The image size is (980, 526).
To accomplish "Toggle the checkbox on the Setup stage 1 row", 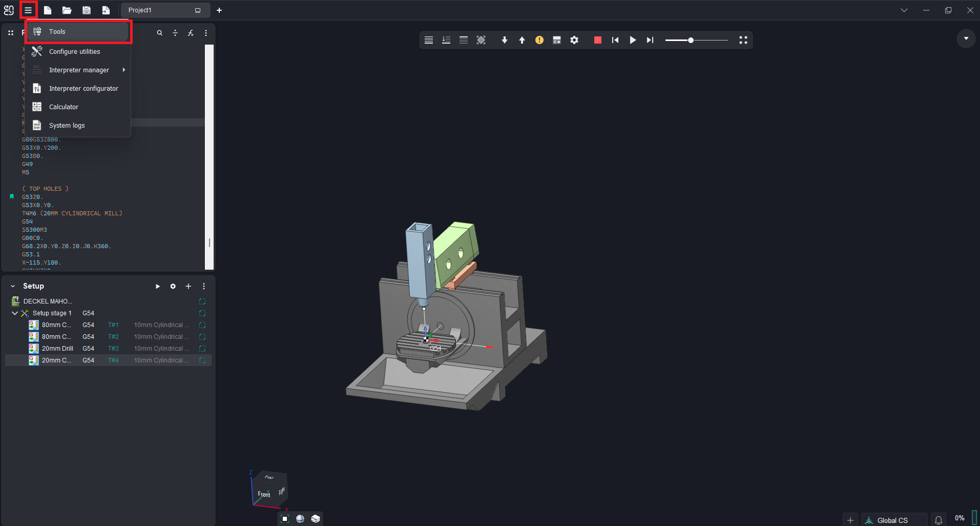I will tap(202, 313).
